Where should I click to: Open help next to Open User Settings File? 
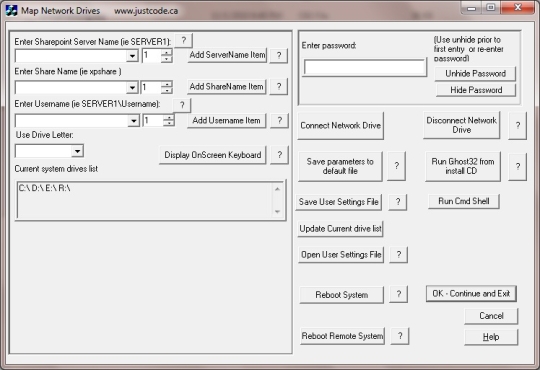pos(398,255)
